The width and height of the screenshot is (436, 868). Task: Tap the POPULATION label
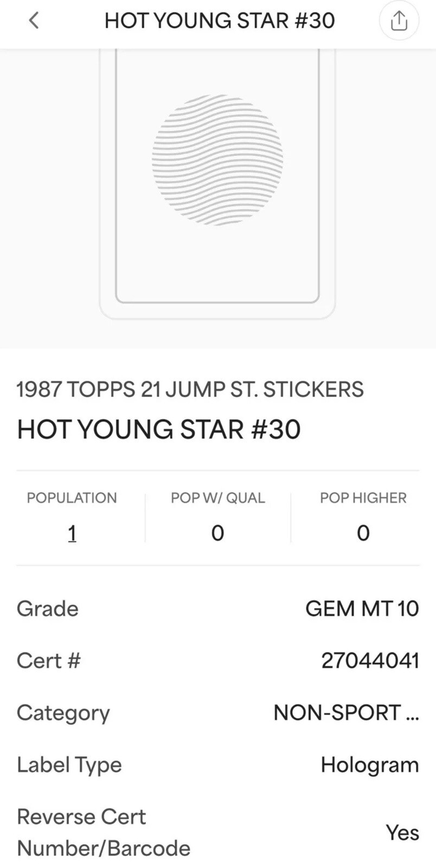pyautogui.click(x=72, y=498)
